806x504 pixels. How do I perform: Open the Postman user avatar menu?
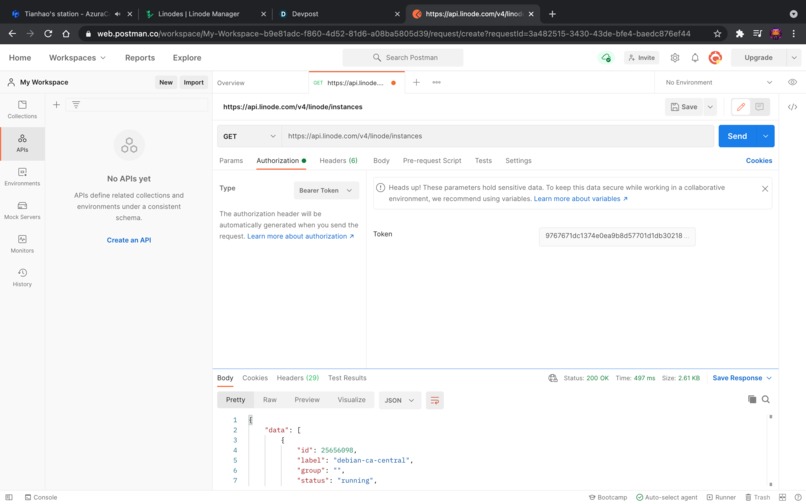(715, 58)
